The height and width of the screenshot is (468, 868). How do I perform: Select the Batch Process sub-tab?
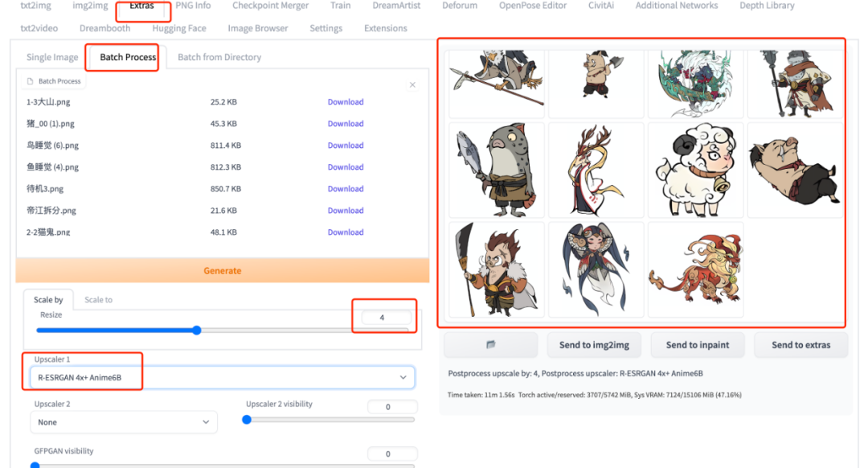coord(128,57)
